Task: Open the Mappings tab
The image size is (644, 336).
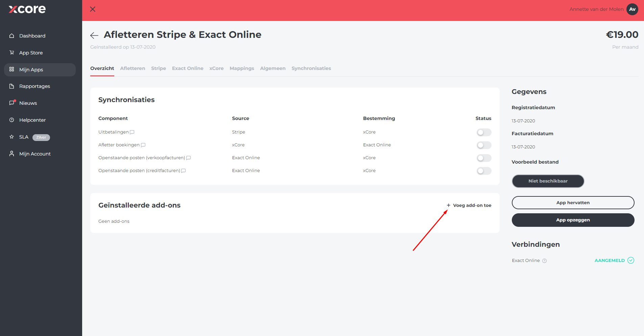Action: point(242,68)
